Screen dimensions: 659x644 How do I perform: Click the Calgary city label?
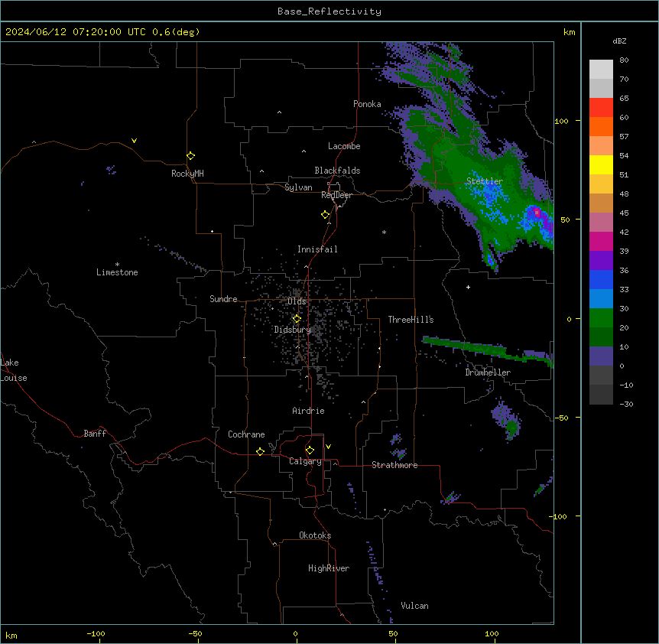[305, 461]
